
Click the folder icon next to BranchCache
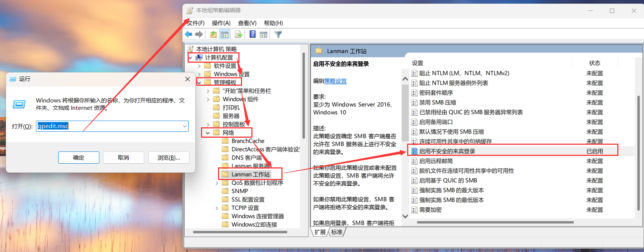pos(225,141)
